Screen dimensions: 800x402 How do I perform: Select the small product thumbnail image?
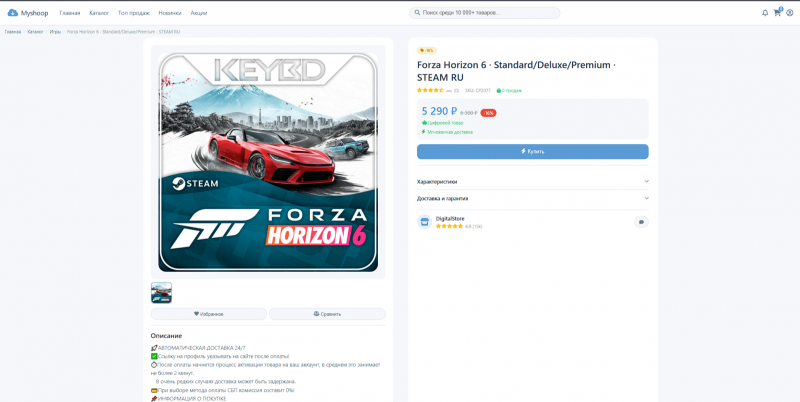[161, 293]
